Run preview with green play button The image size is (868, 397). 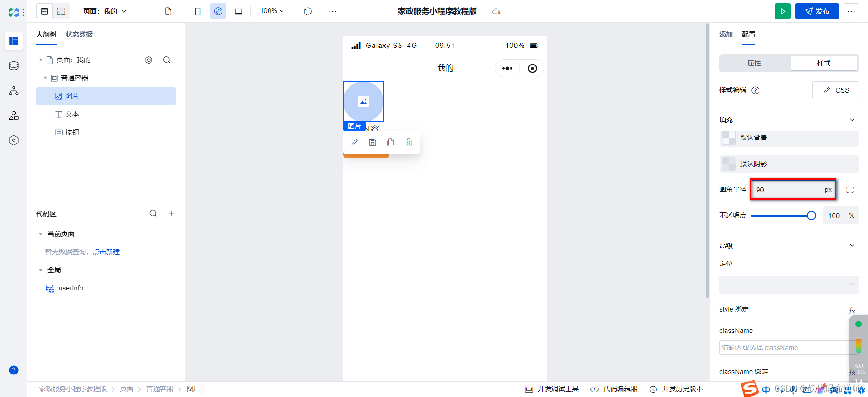point(783,11)
